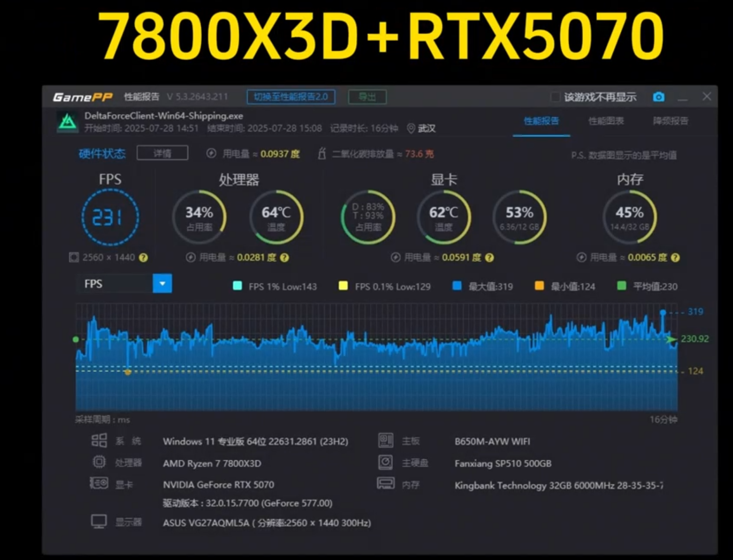Click the help icon beside 0.0065 memory power
Image resolution: width=733 pixels, height=560 pixels.
(x=675, y=257)
